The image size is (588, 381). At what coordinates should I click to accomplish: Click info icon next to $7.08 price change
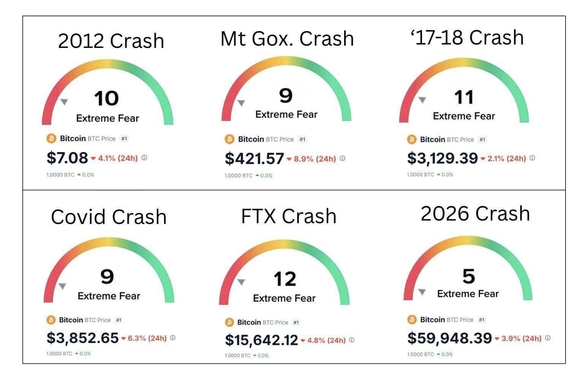(x=144, y=158)
